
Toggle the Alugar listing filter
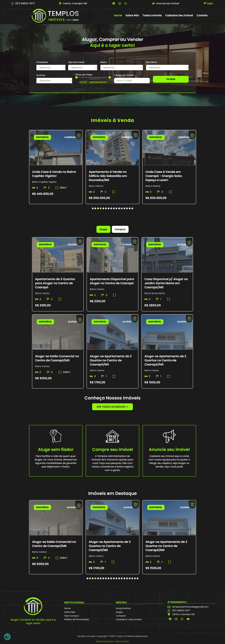pyautogui.click(x=103, y=229)
